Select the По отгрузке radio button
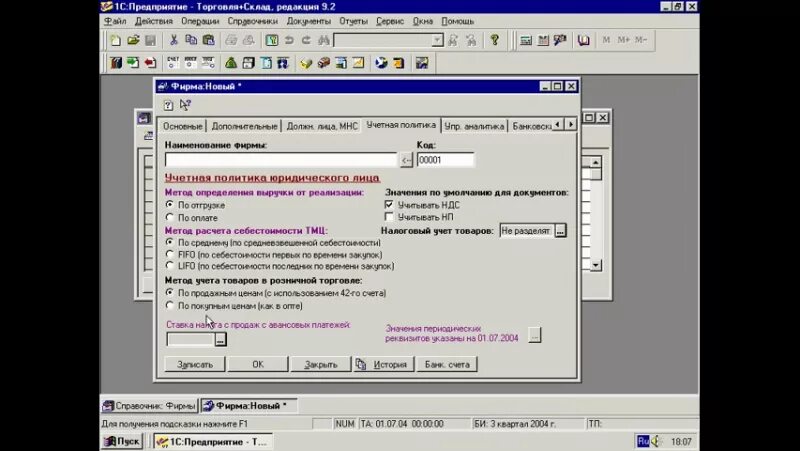 [x=170, y=204]
